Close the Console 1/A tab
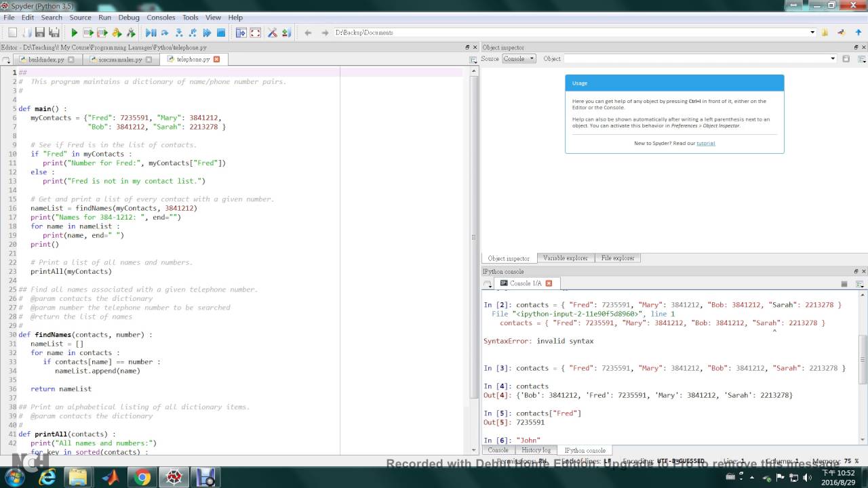Image resolution: width=868 pixels, height=488 pixels. [549, 283]
